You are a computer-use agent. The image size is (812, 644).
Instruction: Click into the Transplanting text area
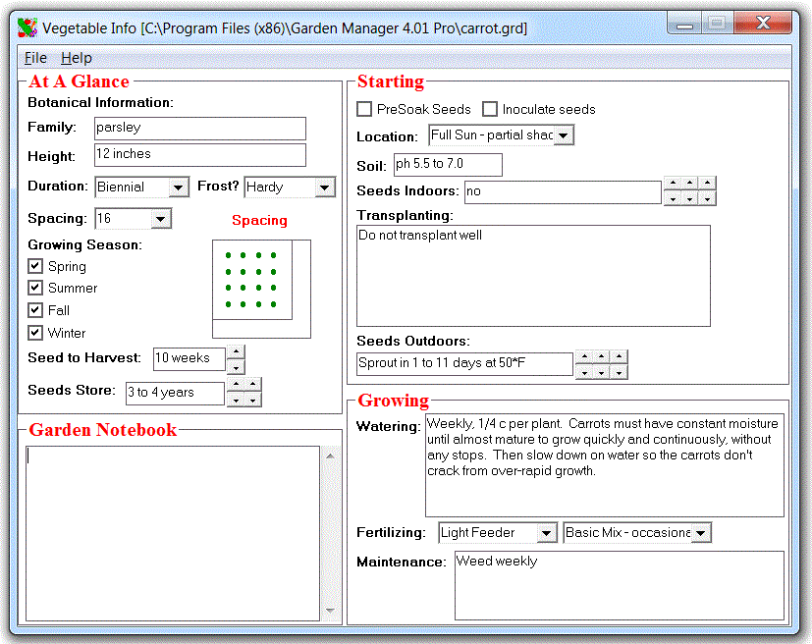[x=533, y=276]
